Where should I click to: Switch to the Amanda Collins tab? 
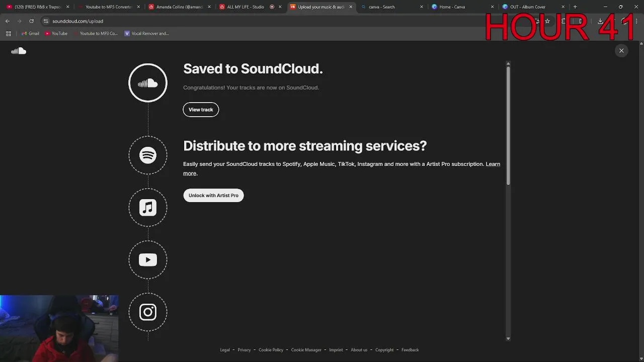pos(179,7)
